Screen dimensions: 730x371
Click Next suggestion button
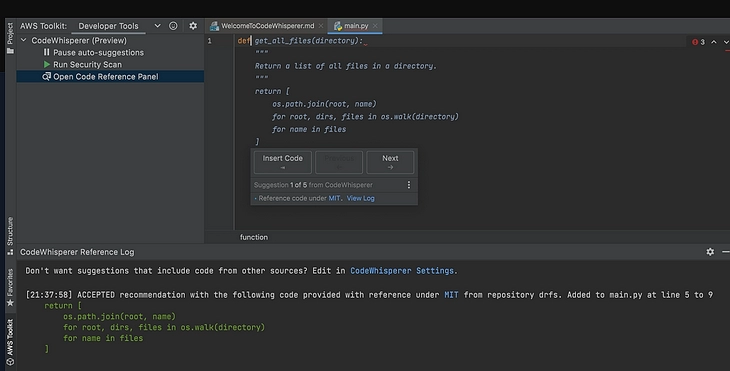pos(390,162)
